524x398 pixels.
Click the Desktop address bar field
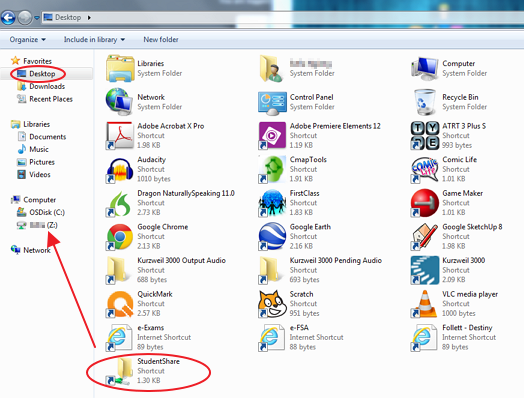coord(282,17)
